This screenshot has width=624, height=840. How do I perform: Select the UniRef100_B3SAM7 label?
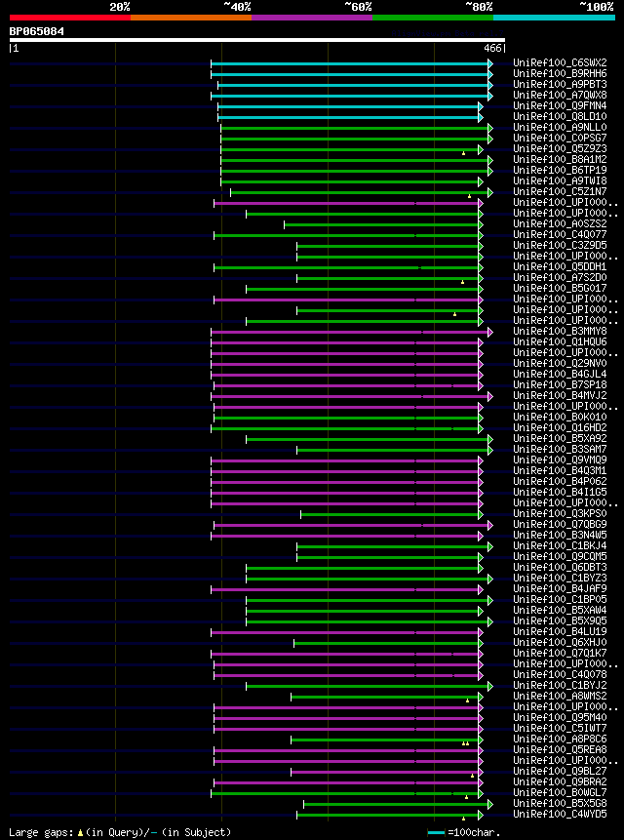coord(560,449)
